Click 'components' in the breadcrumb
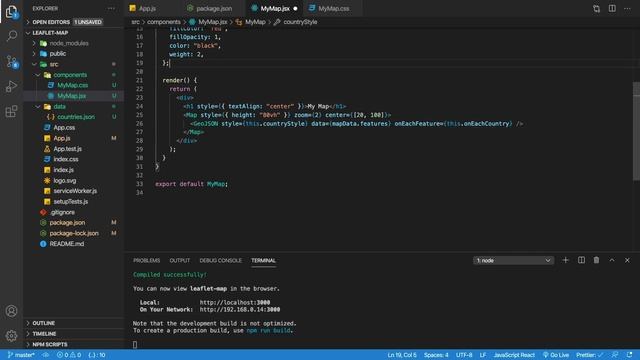The height and width of the screenshot is (360, 640). pos(163,22)
